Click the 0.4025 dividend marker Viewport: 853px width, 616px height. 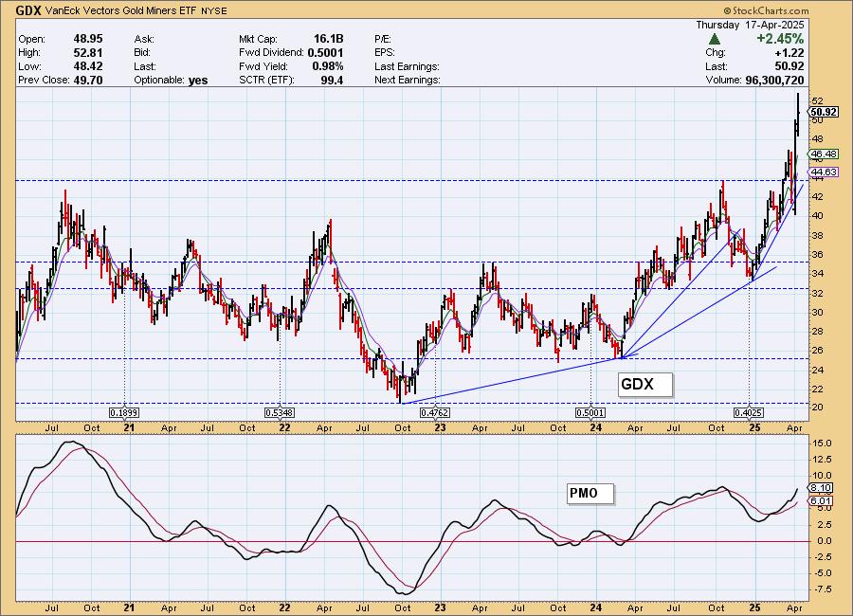(749, 412)
